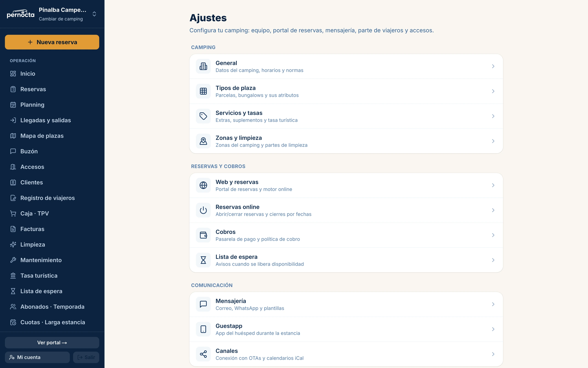Click the Canales share icon
The width and height of the screenshot is (588, 368).
click(203, 354)
